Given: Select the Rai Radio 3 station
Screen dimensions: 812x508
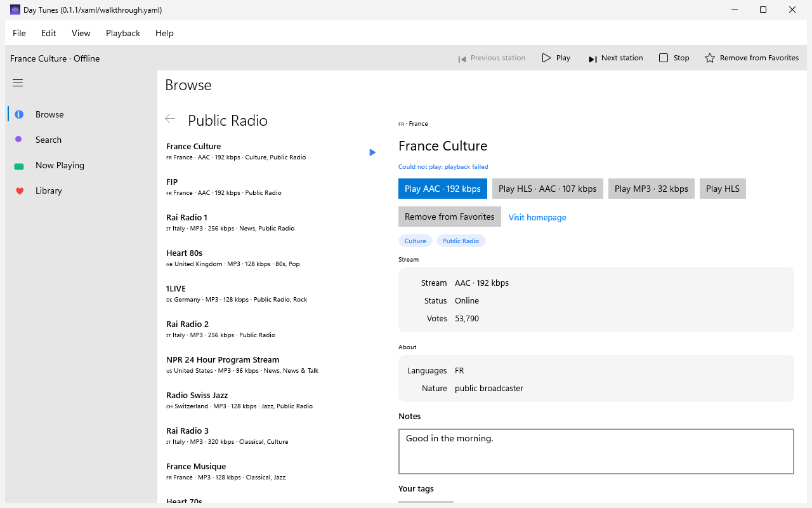Looking at the screenshot, I should pos(271,436).
